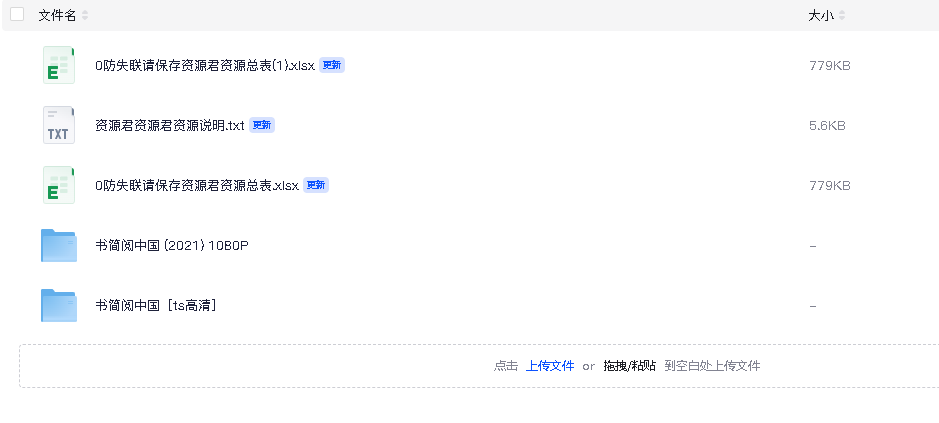Click the green xlsx icon for 资源总表.xlsx

click(x=59, y=185)
